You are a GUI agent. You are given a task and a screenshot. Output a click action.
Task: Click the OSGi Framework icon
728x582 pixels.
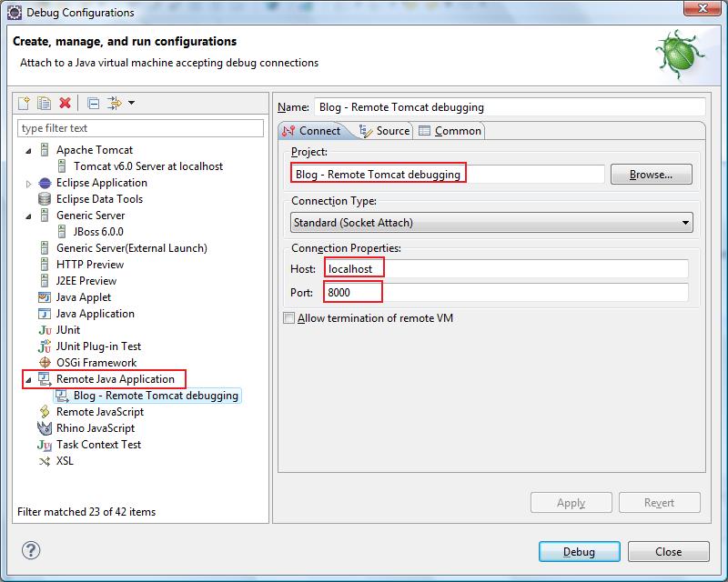(x=45, y=363)
